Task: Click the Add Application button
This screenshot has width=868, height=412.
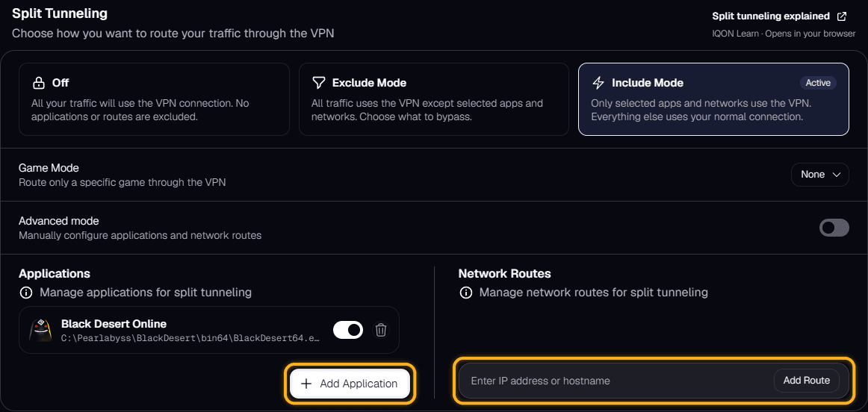Action: [x=350, y=383]
